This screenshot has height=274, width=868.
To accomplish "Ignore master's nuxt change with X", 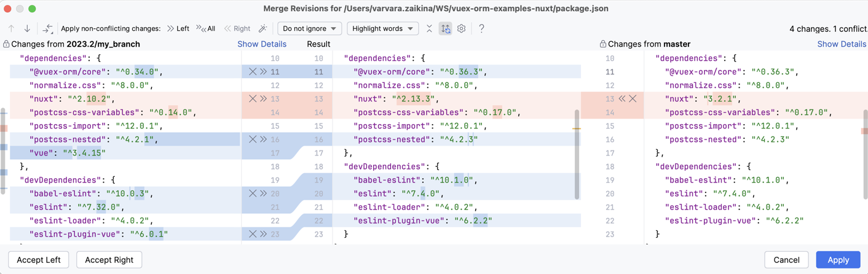I will (x=633, y=99).
